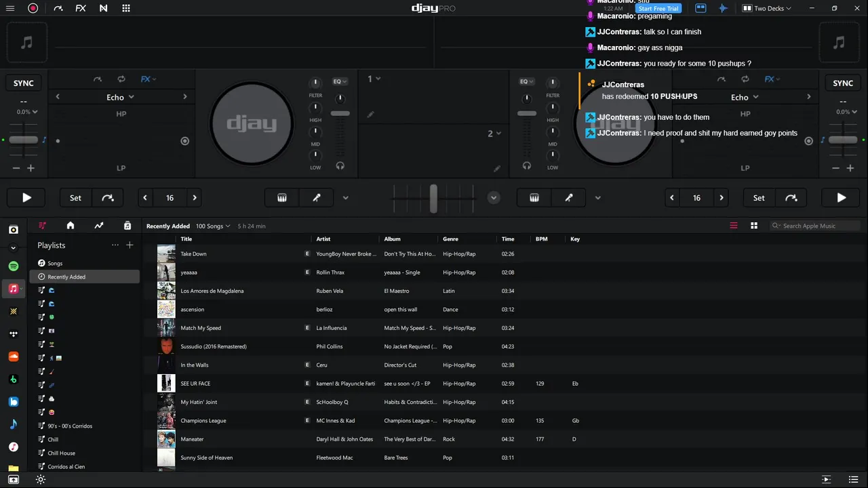Toggle the left deck key lock note icon
This screenshot has width=868, height=488.
tap(44, 140)
